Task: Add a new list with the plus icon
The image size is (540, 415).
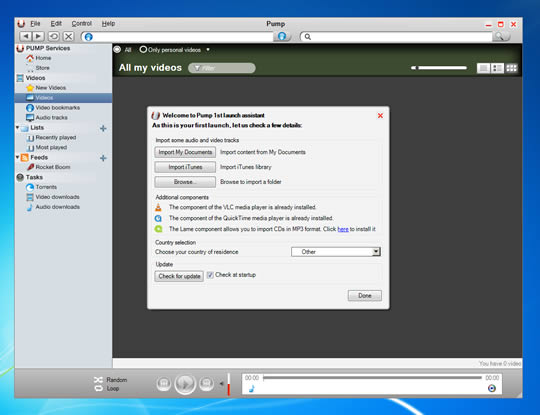Action: coord(103,128)
